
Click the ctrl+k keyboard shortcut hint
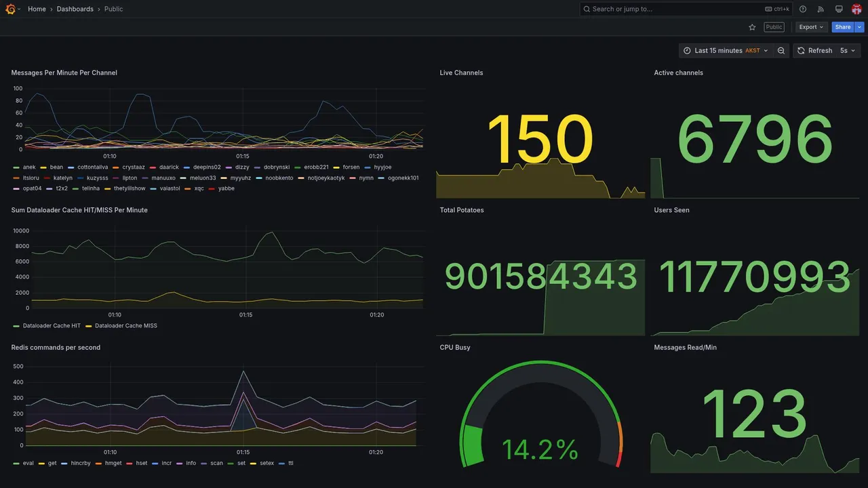[777, 9]
